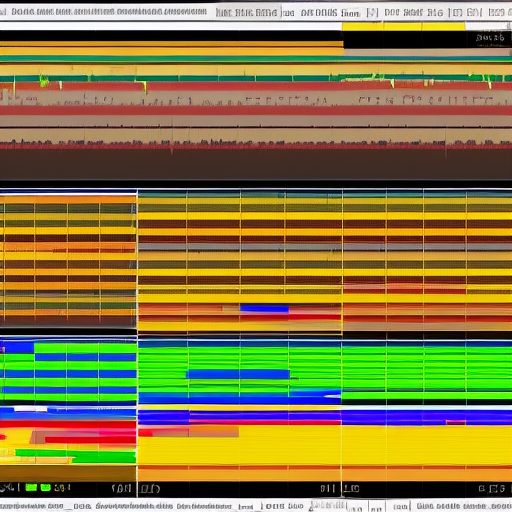
Task: Toggle the blue cell starting the green grid
Action: pyautogui.click(x=17, y=348)
